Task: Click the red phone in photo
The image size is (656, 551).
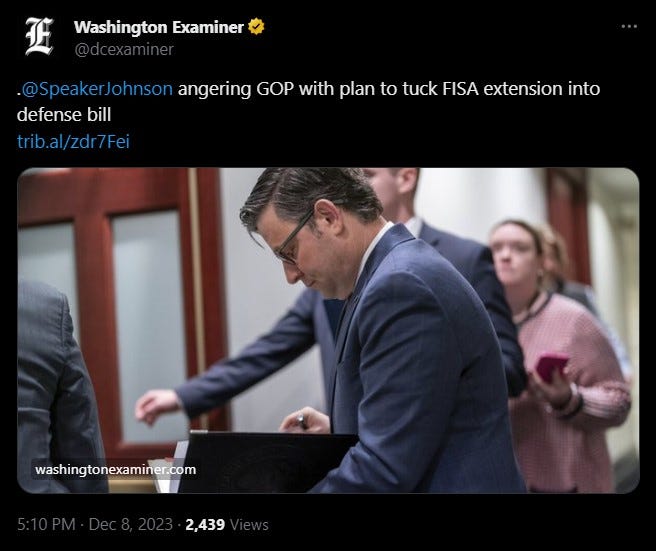Action: 551,366
